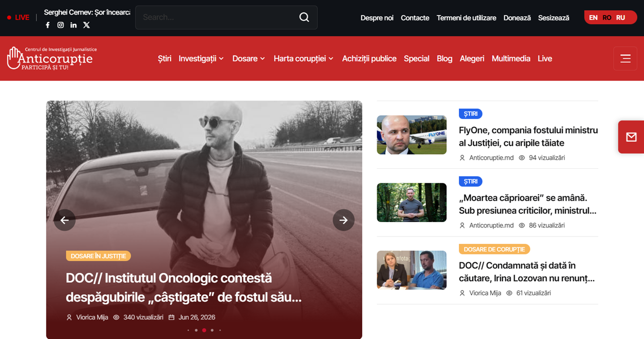The height and width of the screenshot is (339, 644).
Task: Go to next slide arrow
Action: click(x=343, y=220)
